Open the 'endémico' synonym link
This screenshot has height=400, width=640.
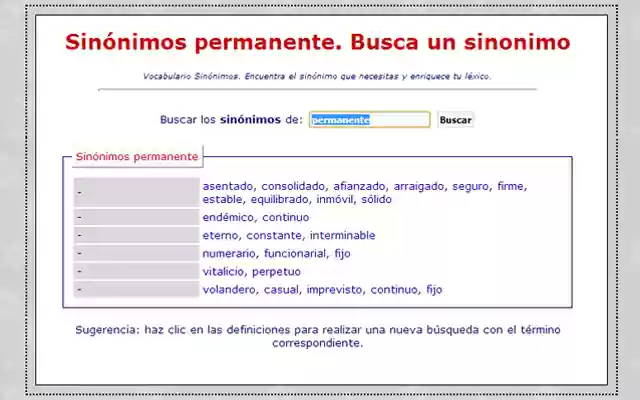point(228,217)
